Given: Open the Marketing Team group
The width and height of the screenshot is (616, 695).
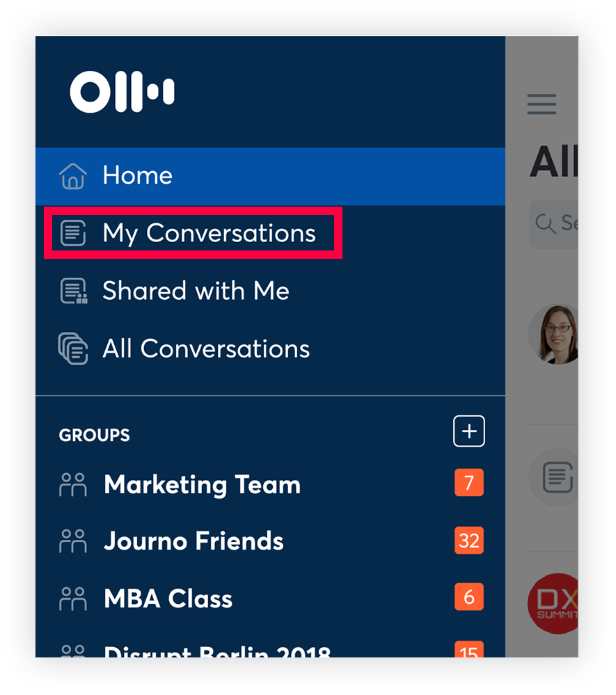Looking at the screenshot, I should click(202, 484).
